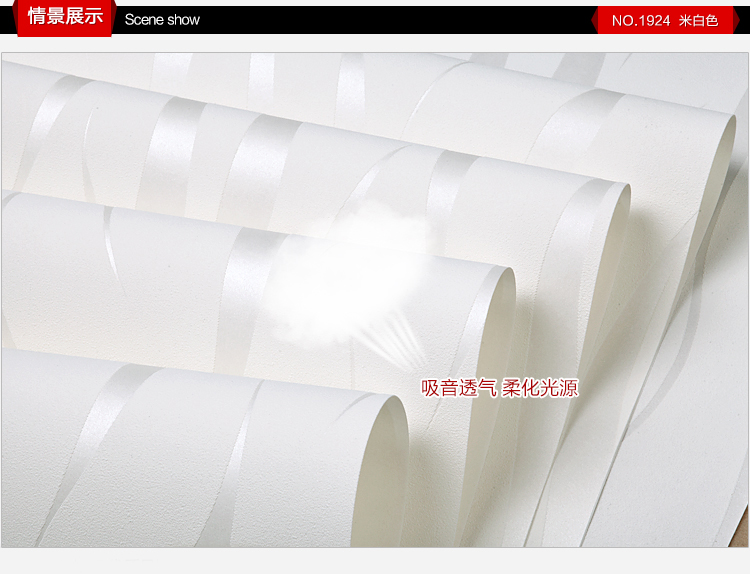Click the NO.1924 米白色 red tag

665,21
